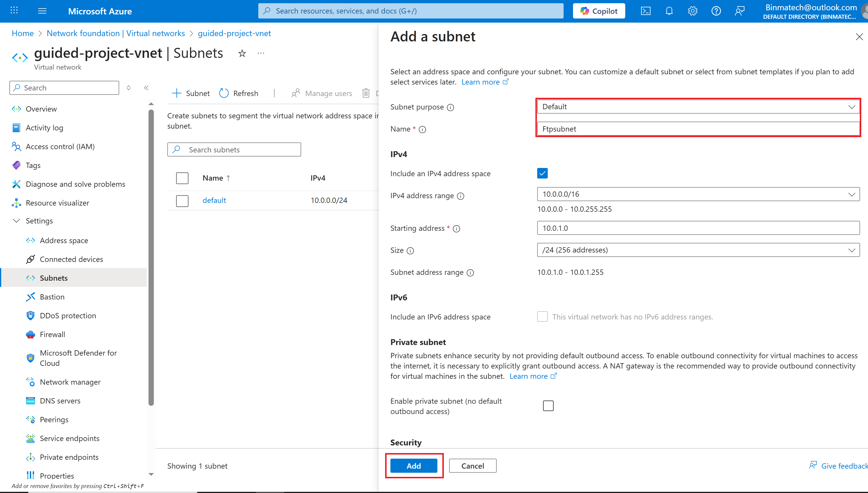Open the Azure portal hamburger menu
Image resolution: width=868 pixels, height=493 pixels.
(42, 11)
